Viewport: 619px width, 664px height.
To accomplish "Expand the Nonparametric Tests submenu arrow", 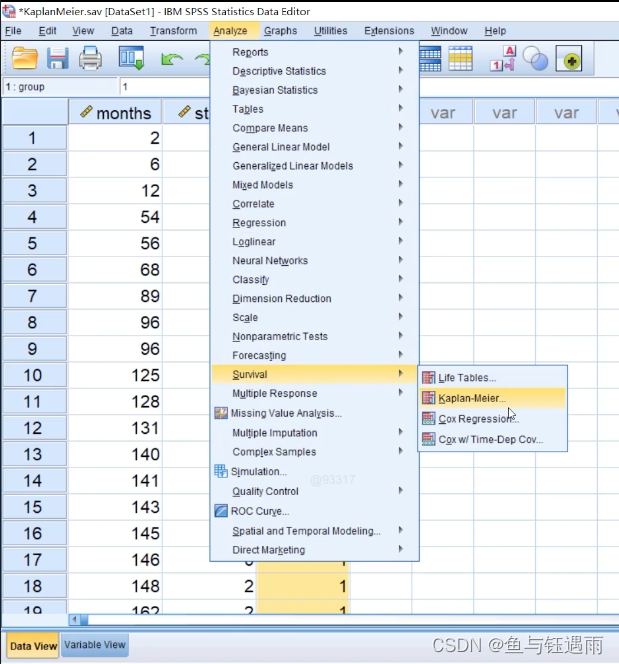I will point(401,336).
